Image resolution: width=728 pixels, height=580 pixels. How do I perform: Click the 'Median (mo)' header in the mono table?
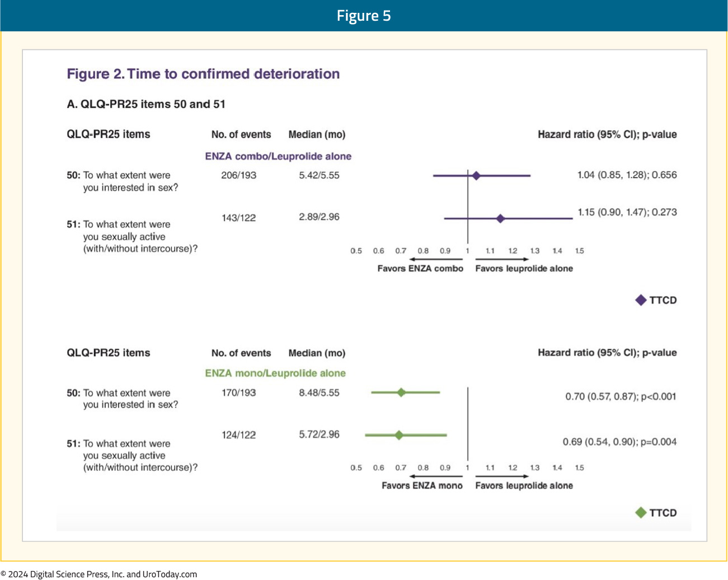(317, 353)
